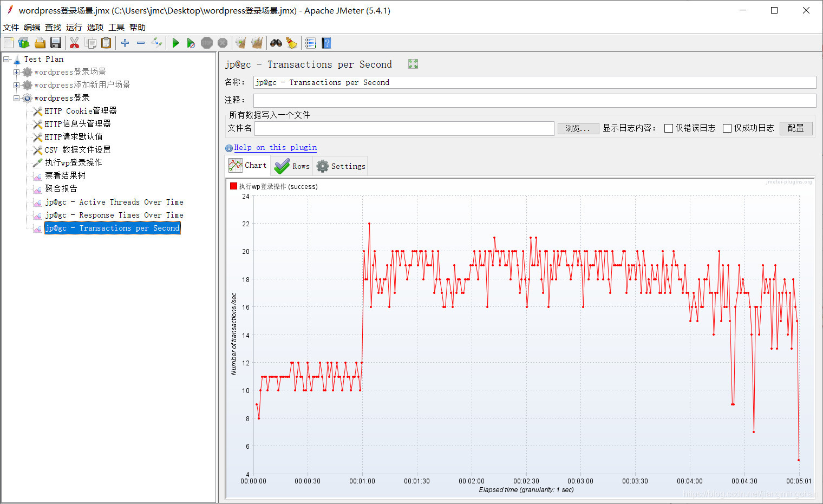This screenshot has width=823, height=504.
Task: Switch to the Settings tab
Action: coord(341,166)
